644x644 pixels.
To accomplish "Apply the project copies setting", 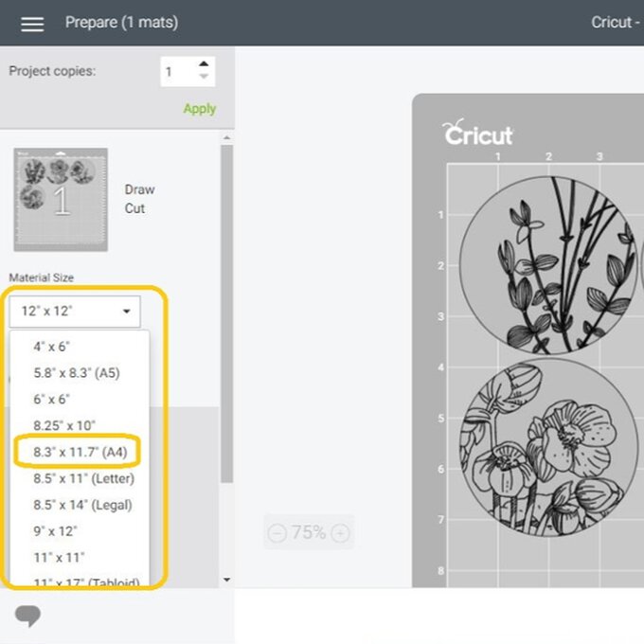I will (199, 108).
